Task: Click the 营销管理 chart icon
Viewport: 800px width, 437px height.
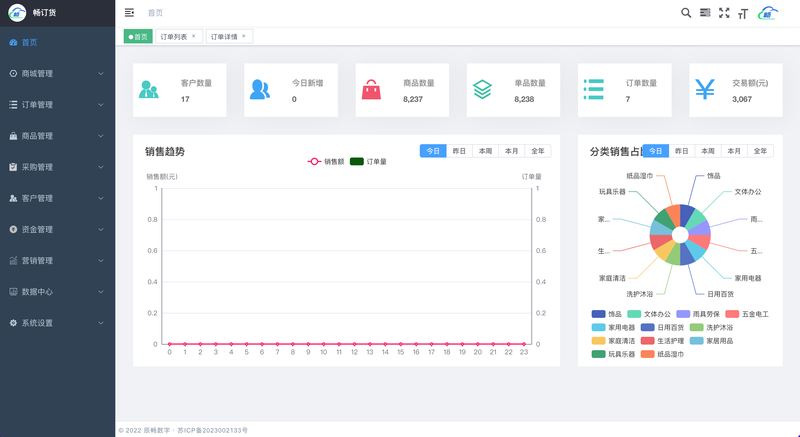Action: point(13,261)
